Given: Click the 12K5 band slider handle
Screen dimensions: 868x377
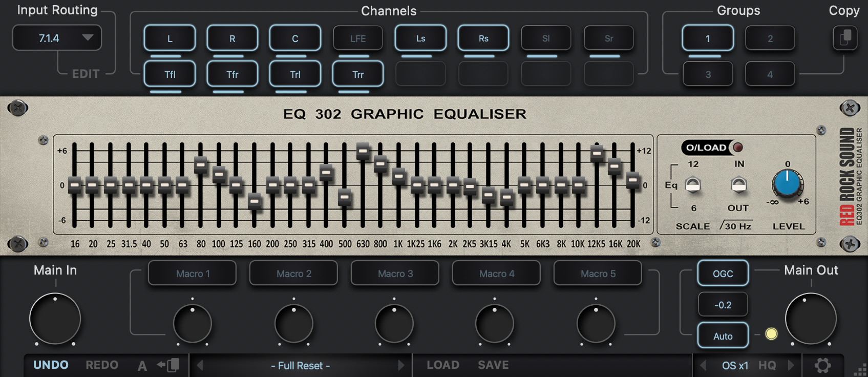Looking at the screenshot, I should point(597,153).
